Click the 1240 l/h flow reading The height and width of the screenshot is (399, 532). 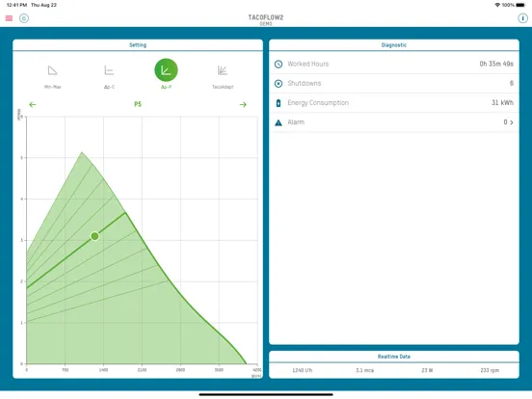(303, 370)
